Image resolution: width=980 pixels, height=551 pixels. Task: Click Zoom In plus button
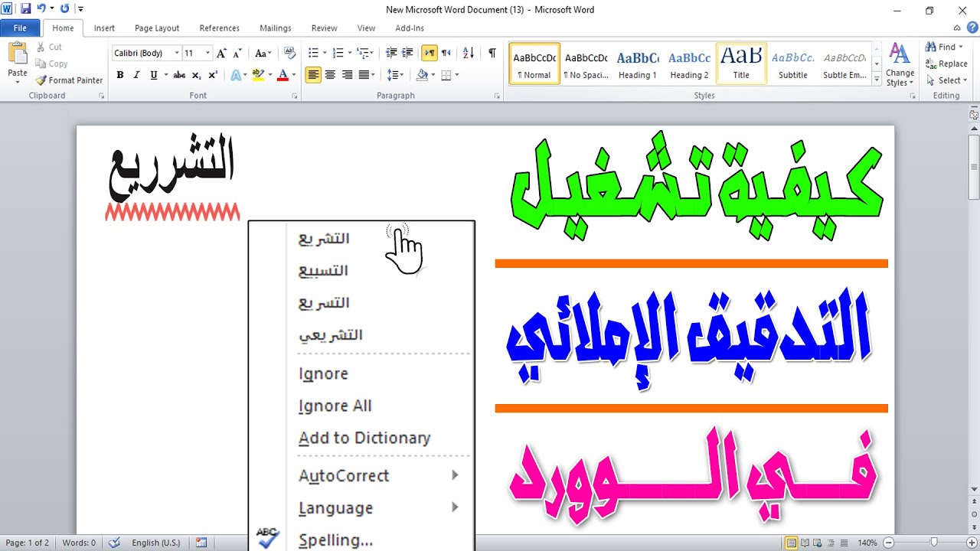click(971, 543)
